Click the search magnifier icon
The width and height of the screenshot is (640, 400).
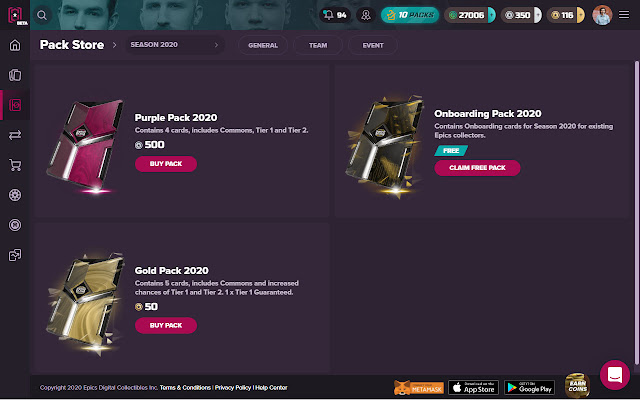pyautogui.click(x=42, y=15)
